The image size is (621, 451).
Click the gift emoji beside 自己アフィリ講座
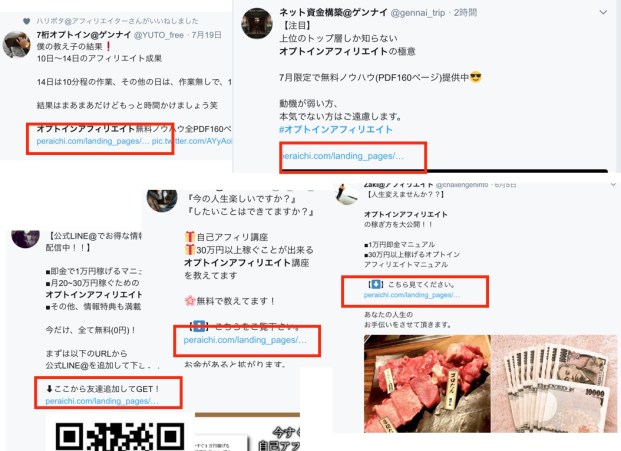coord(190,237)
